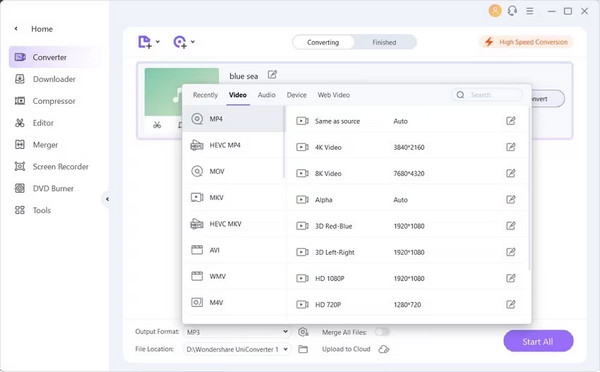Choose HEVC MP4 format
The width and height of the screenshot is (600, 372).
(x=233, y=145)
